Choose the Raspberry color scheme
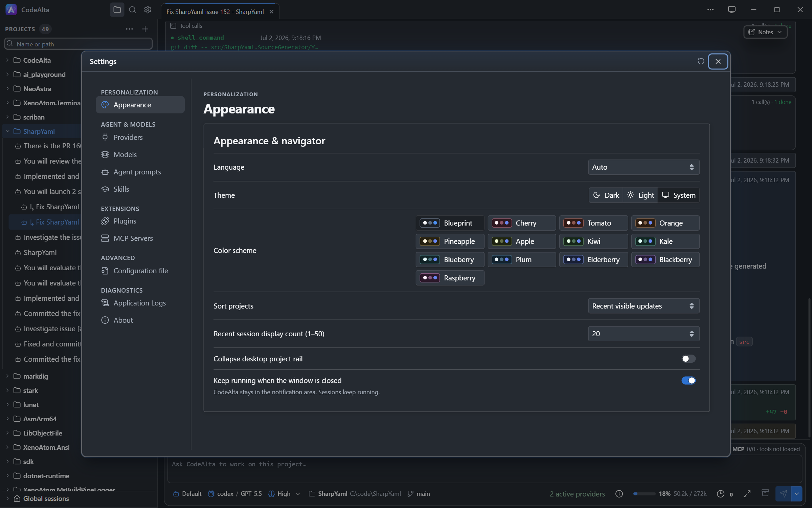This screenshot has width=812, height=508. [450, 278]
